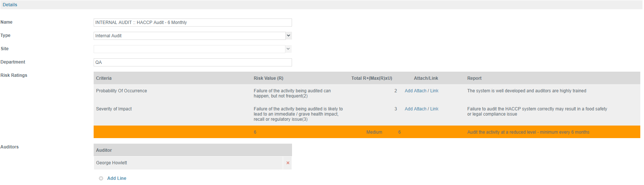Click the Add Line link
The width and height of the screenshot is (644, 185).
pos(117,178)
